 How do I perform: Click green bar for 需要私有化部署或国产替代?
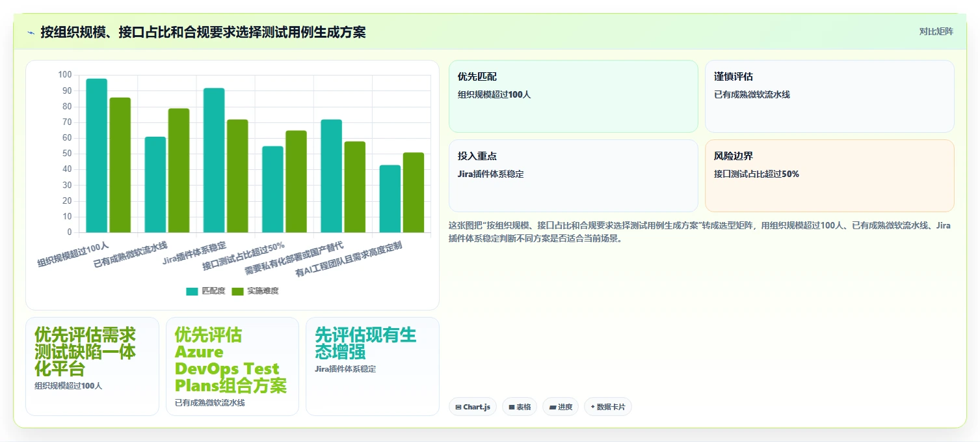(355, 187)
